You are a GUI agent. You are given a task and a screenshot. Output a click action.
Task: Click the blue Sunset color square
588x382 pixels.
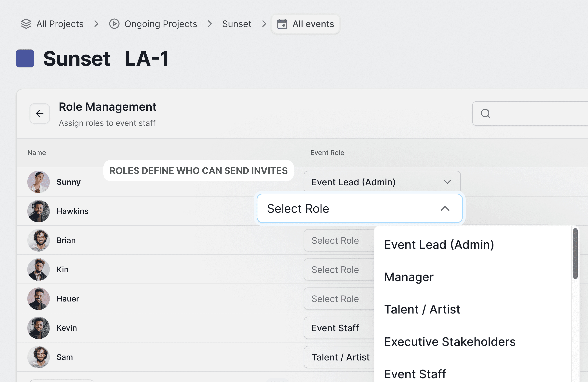tap(25, 59)
